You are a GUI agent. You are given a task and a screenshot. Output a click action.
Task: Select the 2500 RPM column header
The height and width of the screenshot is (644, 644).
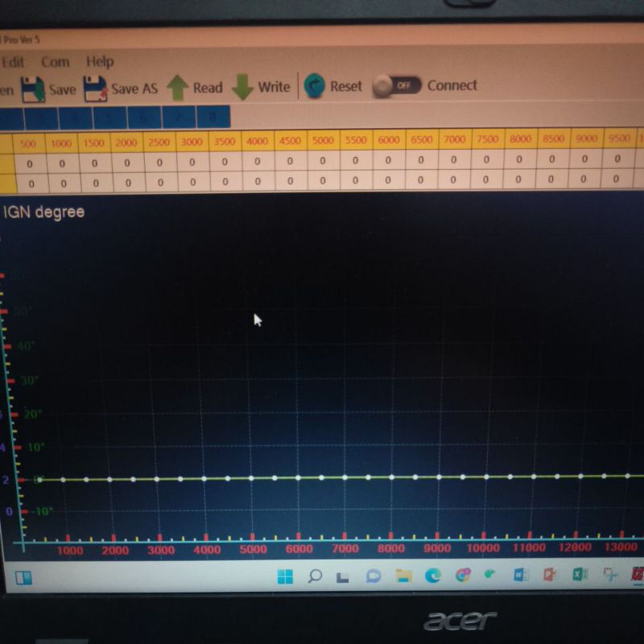tap(159, 142)
